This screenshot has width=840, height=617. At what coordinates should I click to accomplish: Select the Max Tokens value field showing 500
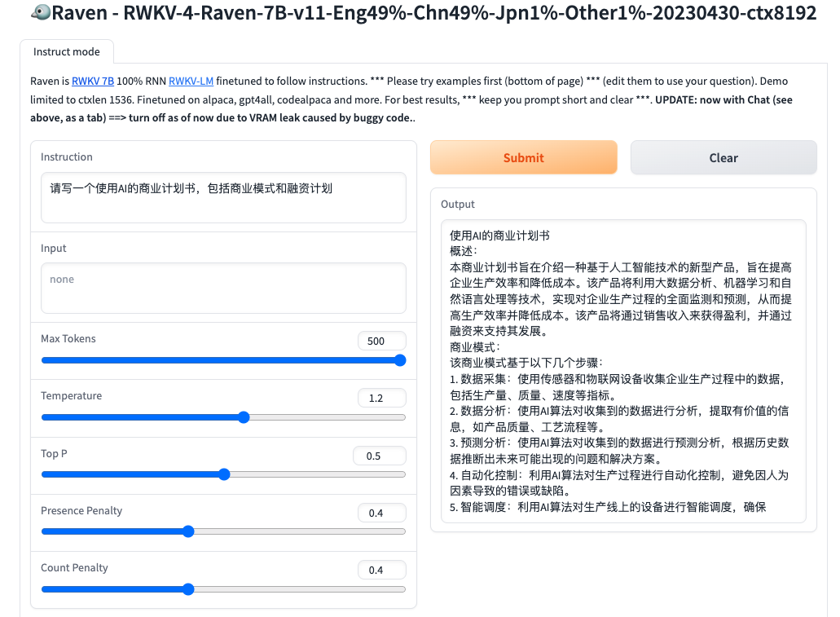pyautogui.click(x=381, y=341)
